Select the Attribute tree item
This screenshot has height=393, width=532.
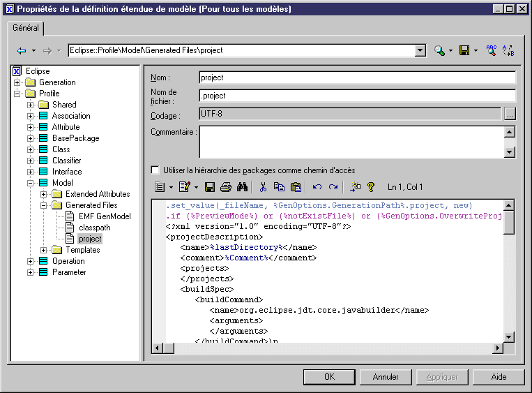[66, 127]
